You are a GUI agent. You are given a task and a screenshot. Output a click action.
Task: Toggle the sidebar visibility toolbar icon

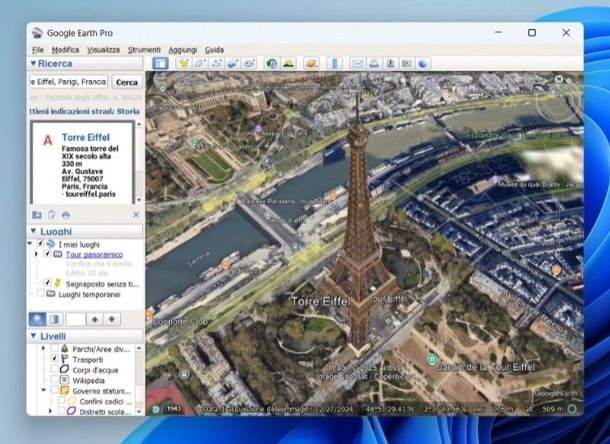(160, 63)
